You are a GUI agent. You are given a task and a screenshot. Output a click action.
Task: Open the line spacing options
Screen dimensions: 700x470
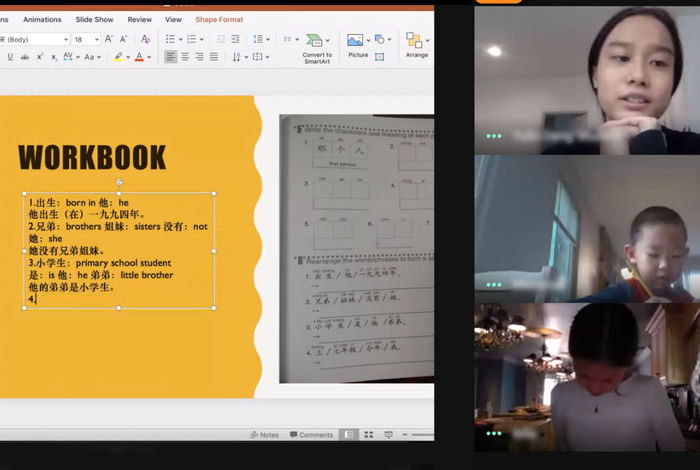coord(261,39)
